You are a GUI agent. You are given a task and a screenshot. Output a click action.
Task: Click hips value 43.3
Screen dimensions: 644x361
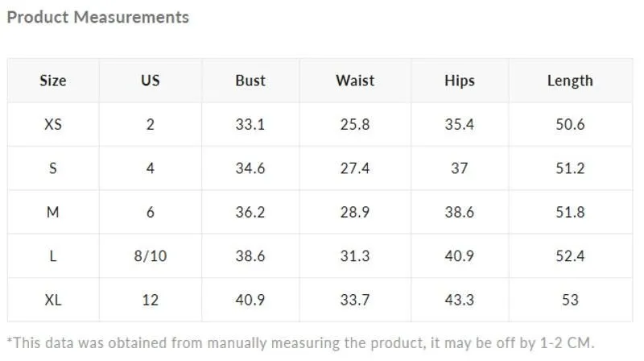point(460,300)
